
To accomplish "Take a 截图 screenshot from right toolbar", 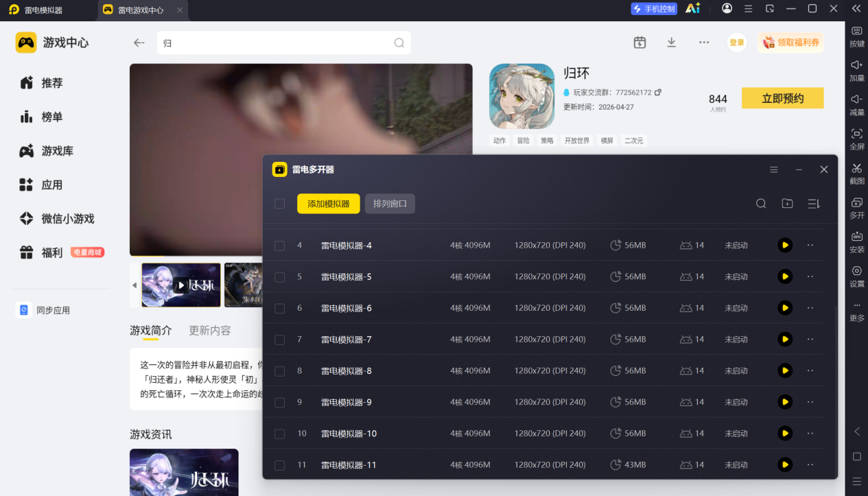I will click(857, 174).
